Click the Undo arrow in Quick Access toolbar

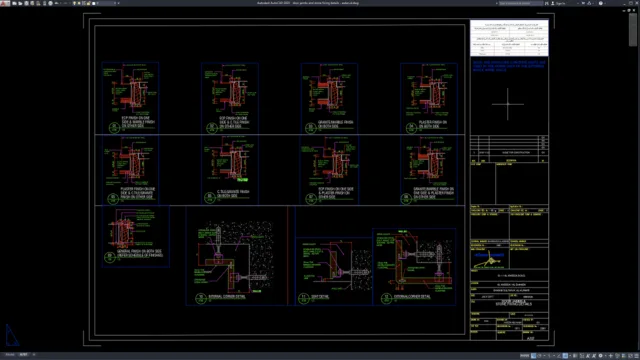(56, 3)
